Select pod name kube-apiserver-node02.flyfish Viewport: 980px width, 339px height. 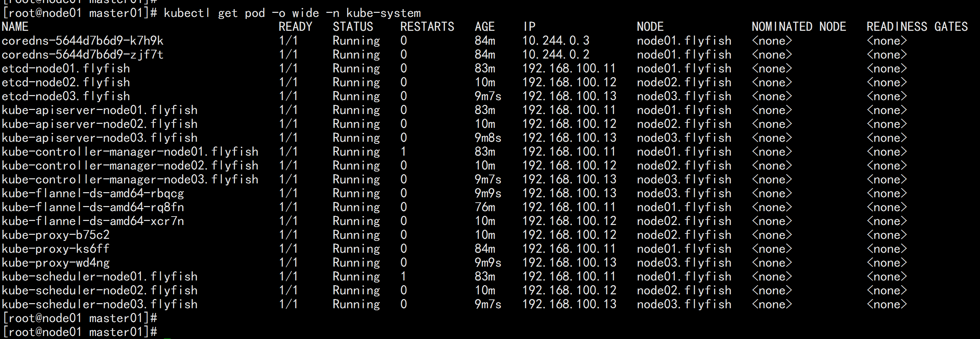pyautogui.click(x=100, y=124)
